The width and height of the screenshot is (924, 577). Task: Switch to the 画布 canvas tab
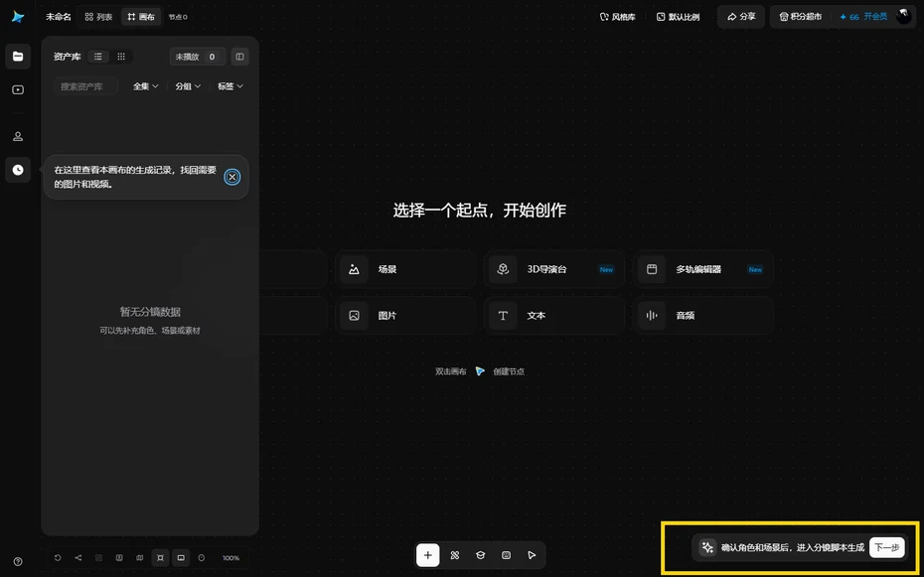141,17
